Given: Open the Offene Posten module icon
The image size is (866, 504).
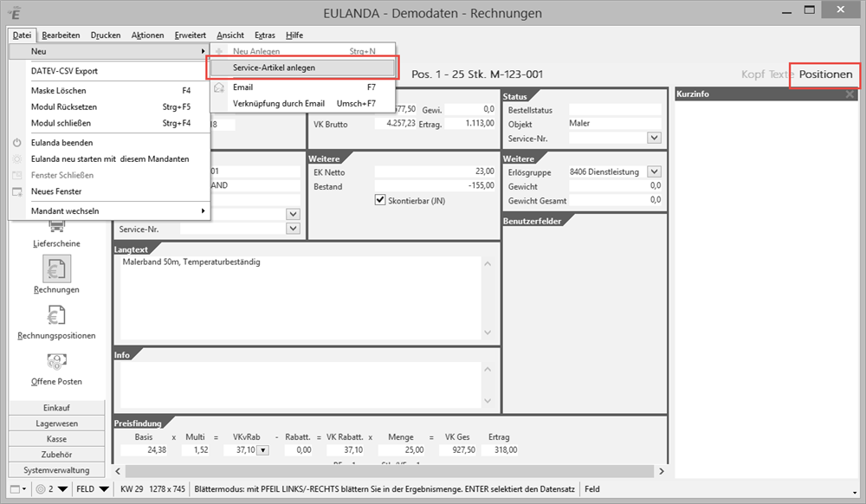Looking at the screenshot, I should pyautogui.click(x=56, y=362).
